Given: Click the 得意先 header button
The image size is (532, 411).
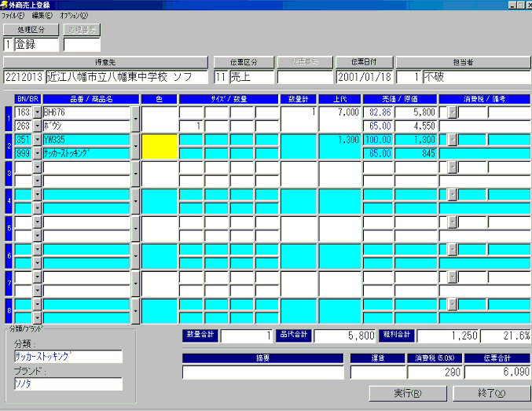Looking at the screenshot, I should point(105,62).
